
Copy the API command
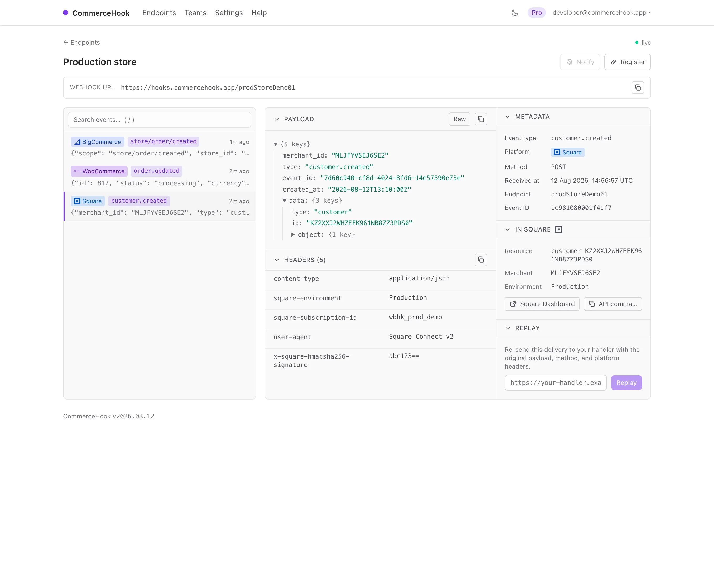point(612,304)
